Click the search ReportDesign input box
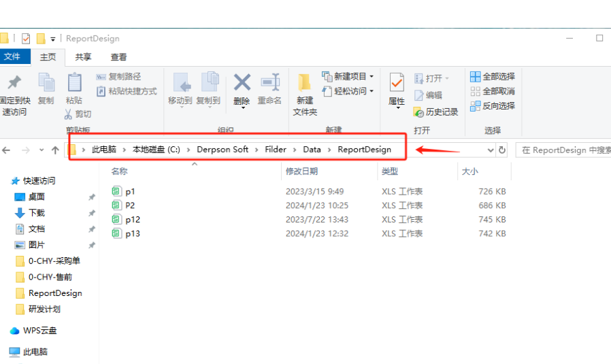 (565, 150)
